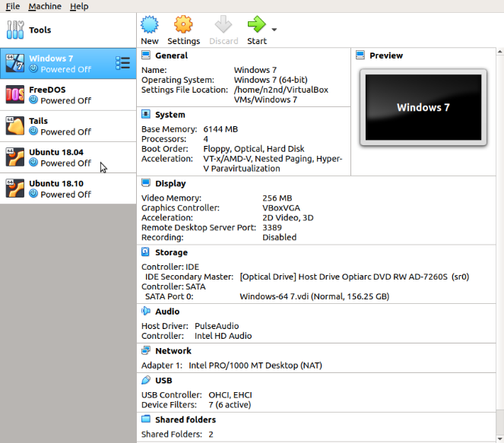Open the Shared folders header link
Viewport: 504px width, 443px height.
click(185, 419)
